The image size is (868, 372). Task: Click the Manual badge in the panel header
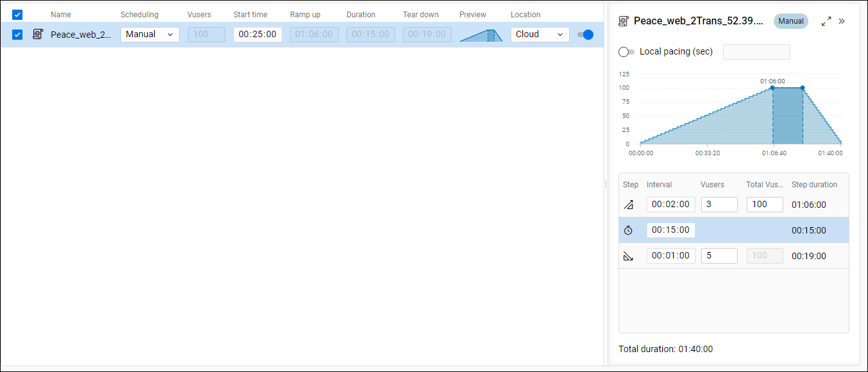(790, 21)
